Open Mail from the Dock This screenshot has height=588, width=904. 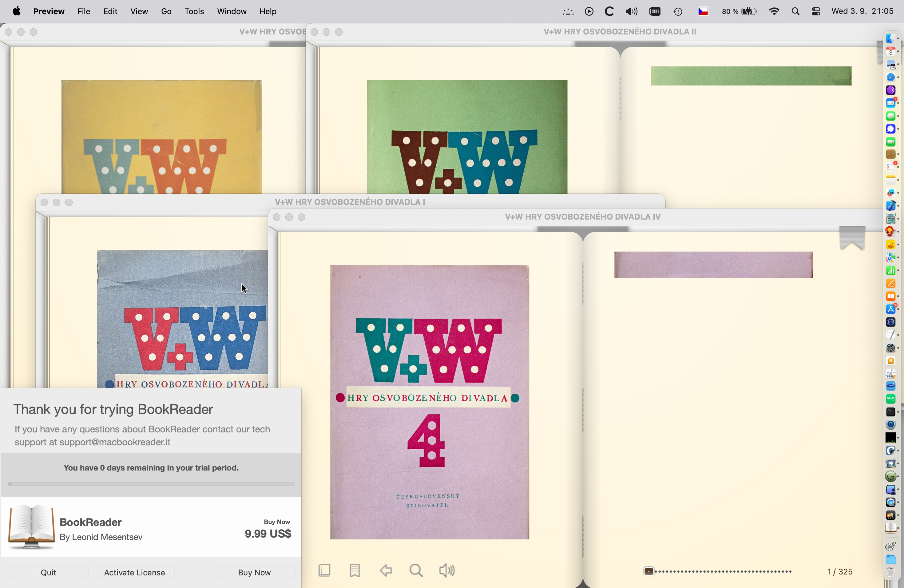point(891,103)
